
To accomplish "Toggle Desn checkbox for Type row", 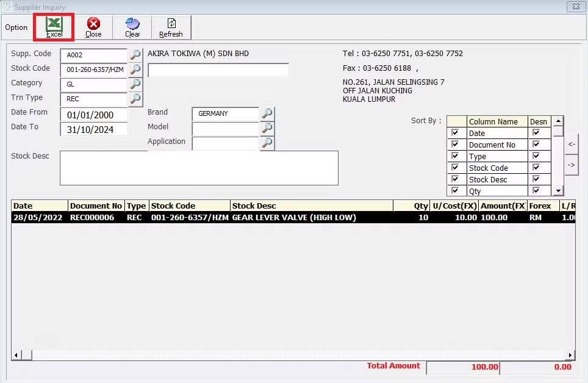I will [536, 156].
